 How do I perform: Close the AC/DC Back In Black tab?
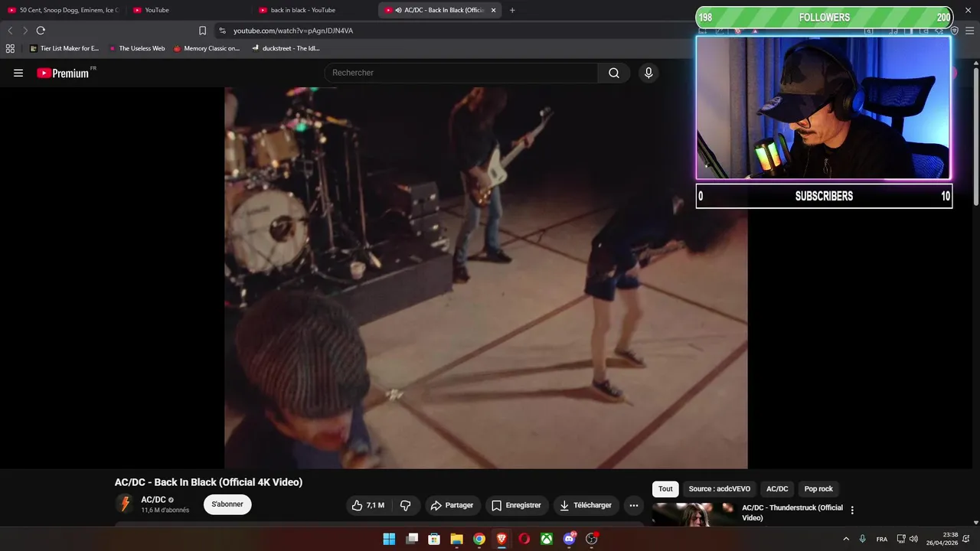coord(493,10)
